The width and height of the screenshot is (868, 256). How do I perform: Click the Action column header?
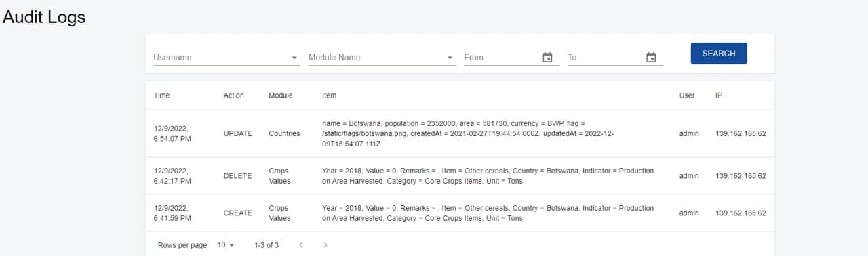point(233,95)
